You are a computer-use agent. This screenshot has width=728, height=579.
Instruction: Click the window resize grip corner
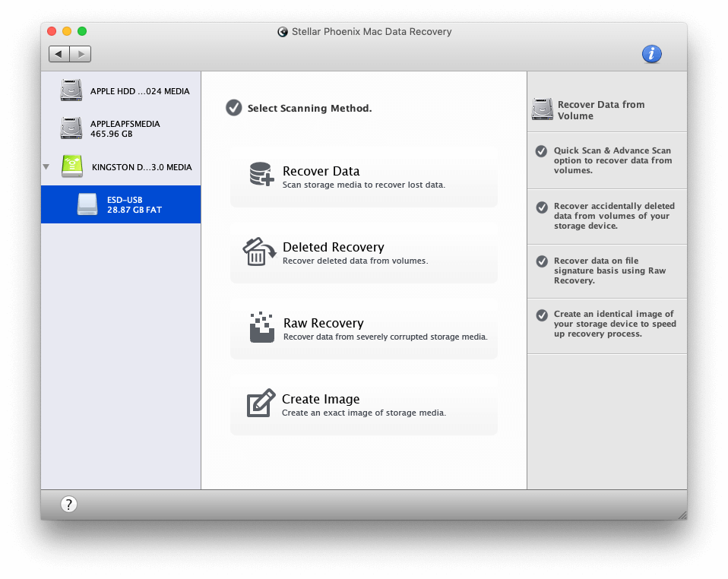coord(682,515)
